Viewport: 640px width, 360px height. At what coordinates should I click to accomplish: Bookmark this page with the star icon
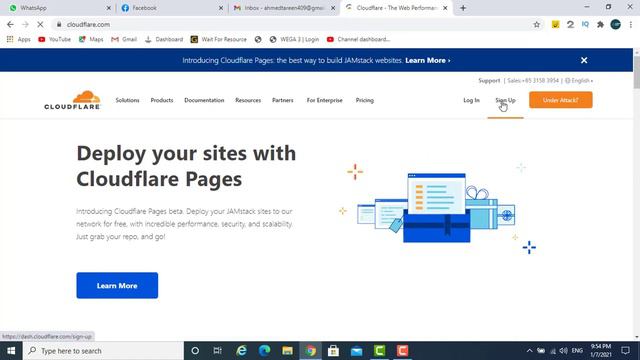(537, 24)
